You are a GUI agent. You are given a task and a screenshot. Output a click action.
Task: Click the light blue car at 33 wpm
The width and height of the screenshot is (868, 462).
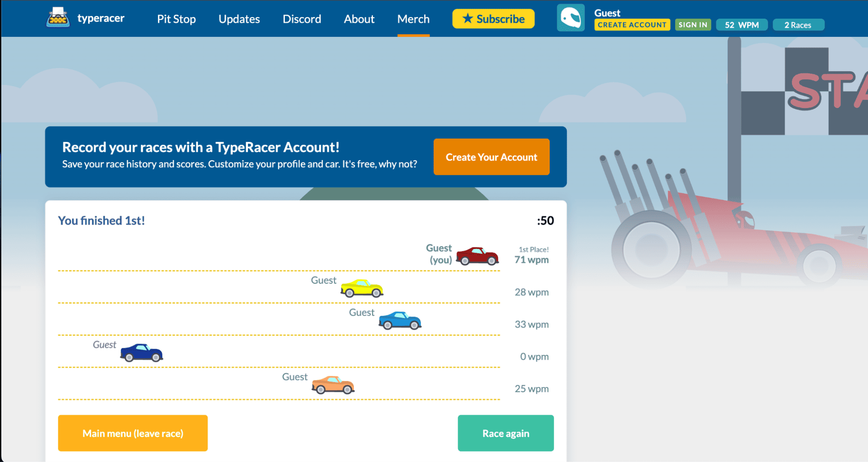click(x=400, y=321)
